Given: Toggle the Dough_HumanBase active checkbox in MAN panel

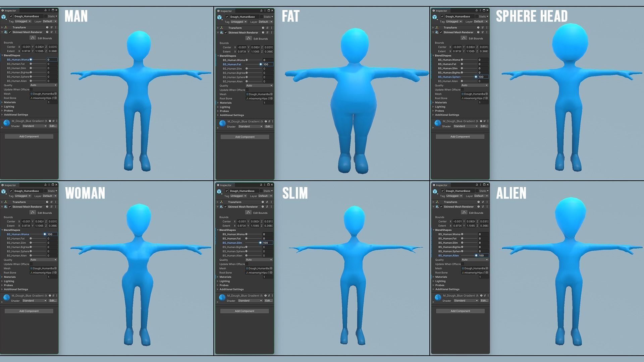Looking at the screenshot, I should coord(11,16).
